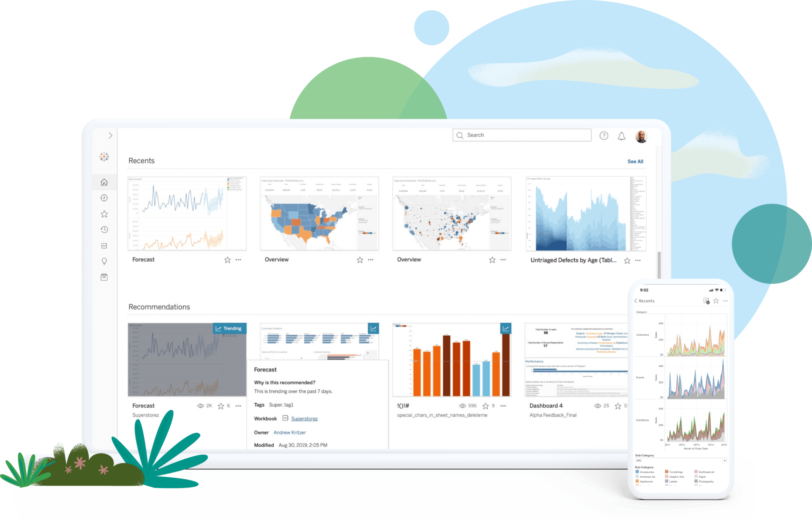Click the Home icon in sidebar
Image resolution: width=812 pixels, height=520 pixels.
(x=106, y=181)
